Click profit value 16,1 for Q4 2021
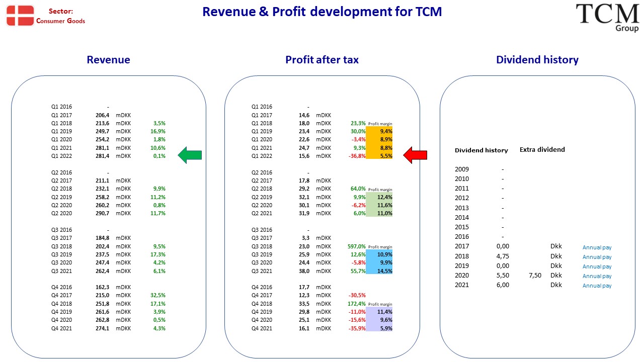The image size is (644, 362). [x=304, y=328]
